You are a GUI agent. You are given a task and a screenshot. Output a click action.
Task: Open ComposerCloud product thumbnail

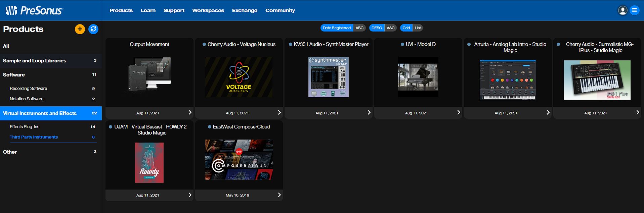coord(239,160)
